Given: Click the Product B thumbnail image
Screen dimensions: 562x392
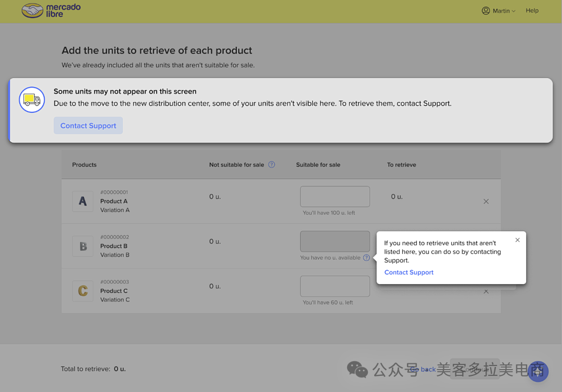Looking at the screenshot, I should click(83, 246).
